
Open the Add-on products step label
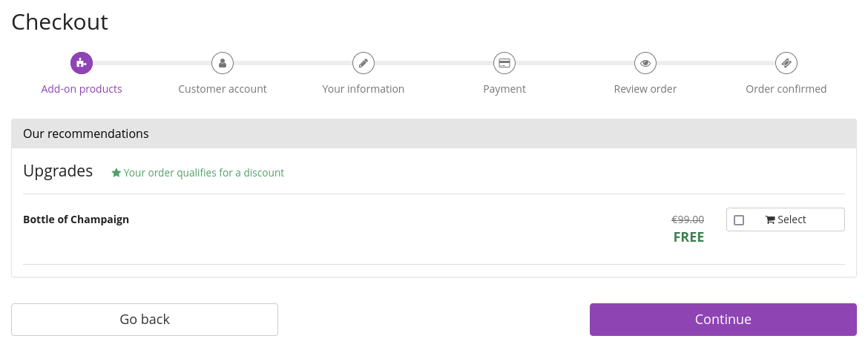[82, 89]
